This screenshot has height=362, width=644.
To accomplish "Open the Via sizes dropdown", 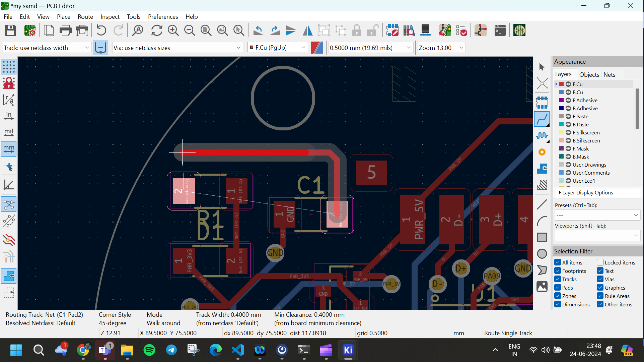I will pyautogui.click(x=177, y=48).
